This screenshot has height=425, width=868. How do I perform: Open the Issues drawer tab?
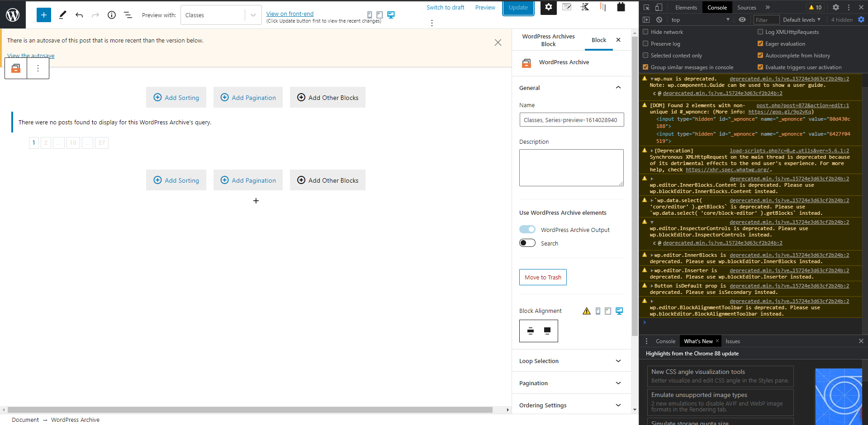tap(733, 341)
